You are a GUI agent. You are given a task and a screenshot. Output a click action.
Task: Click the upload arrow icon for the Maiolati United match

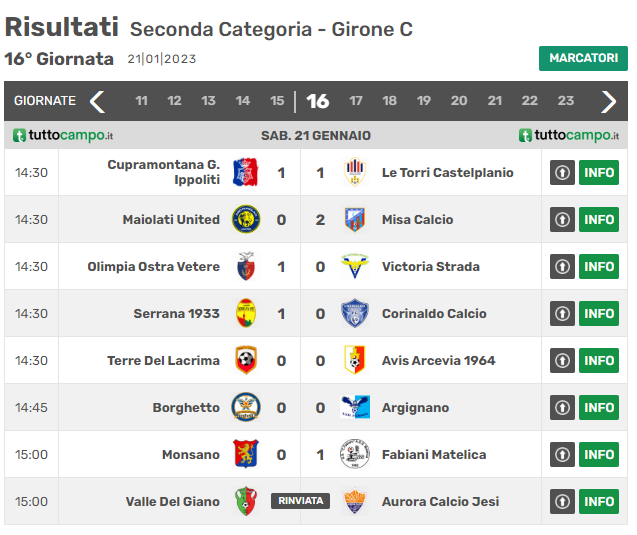(562, 220)
